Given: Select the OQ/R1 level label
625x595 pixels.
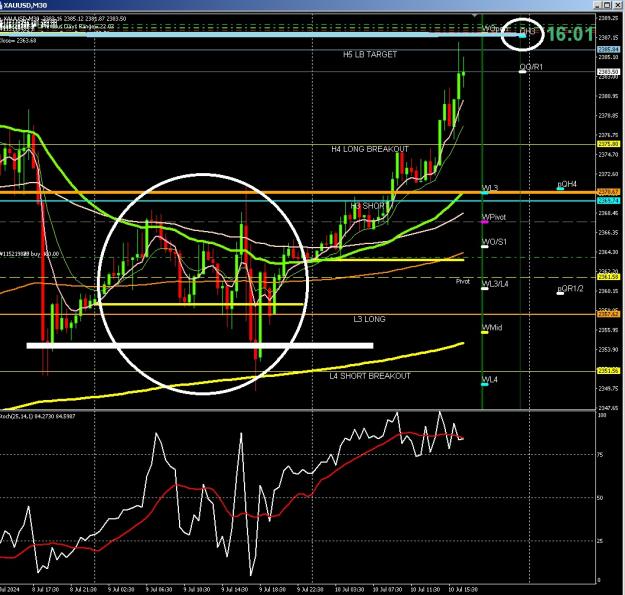Looking at the screenshot, I should [x=531, y=67].
